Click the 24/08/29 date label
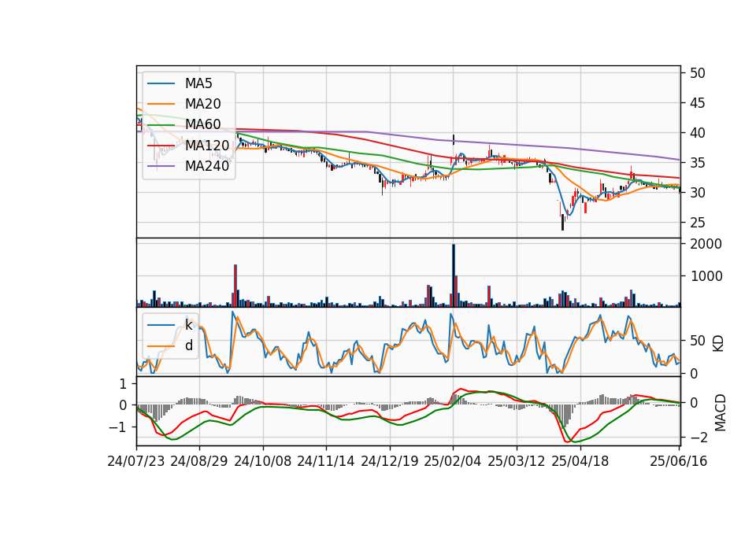756x543 pixels. tap(199, 461)
